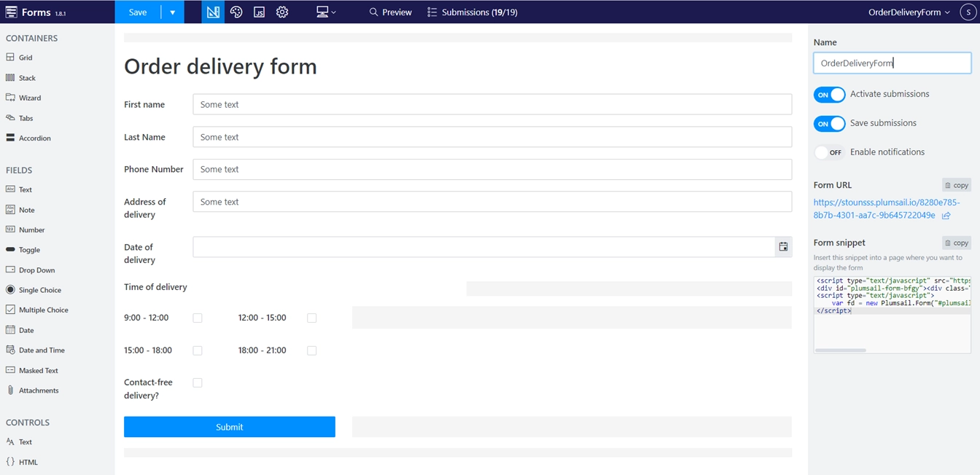
Task: Open Submissions (19/19) list
Action: click(472, 12)
